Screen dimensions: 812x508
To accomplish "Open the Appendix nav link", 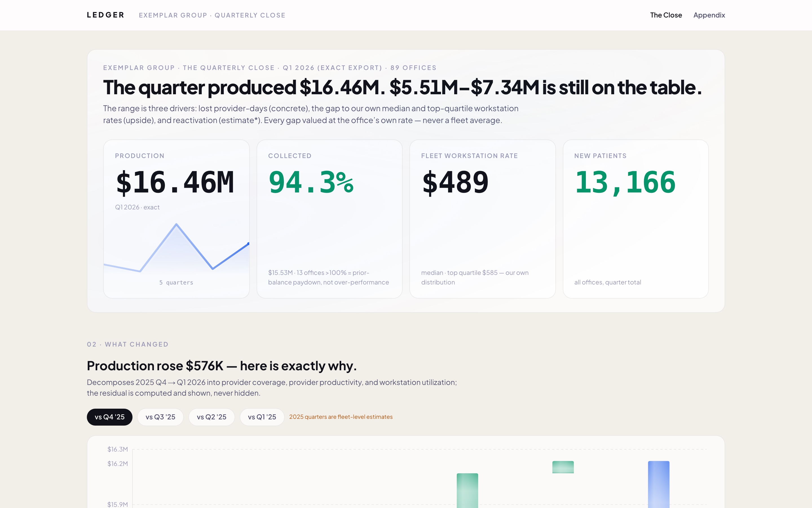I will tap(709, 15).
